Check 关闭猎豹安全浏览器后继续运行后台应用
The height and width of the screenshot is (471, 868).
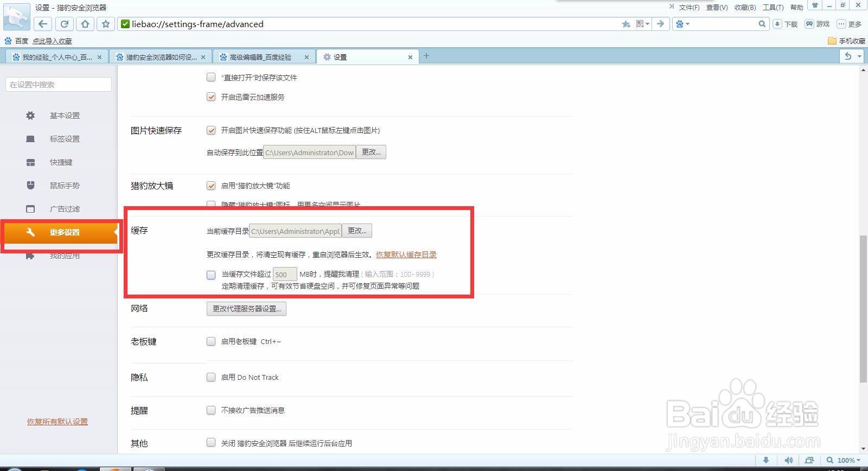pos(211,443)
